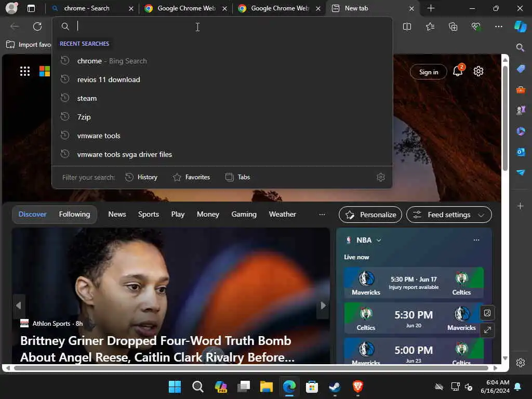Filter search by Favorites
This screenshot has width=532, height=399.
pos(191,177)
